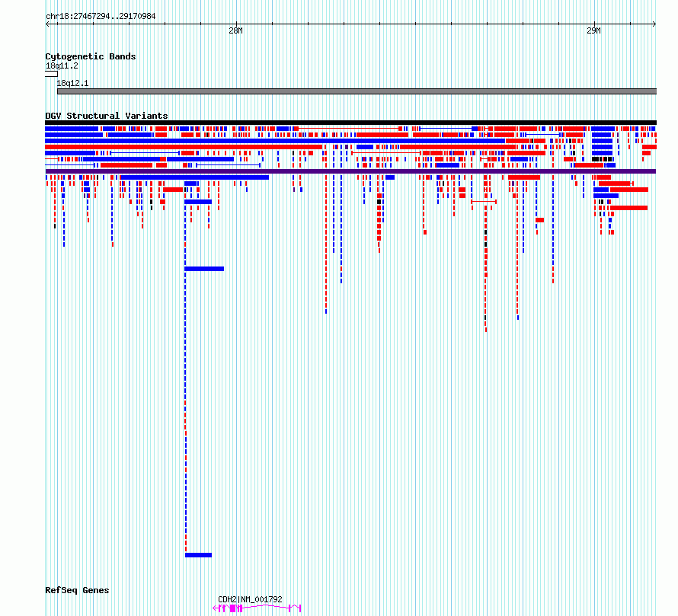Select the RefSeq Genes track title
678x616 pixels.
(77, 590)
